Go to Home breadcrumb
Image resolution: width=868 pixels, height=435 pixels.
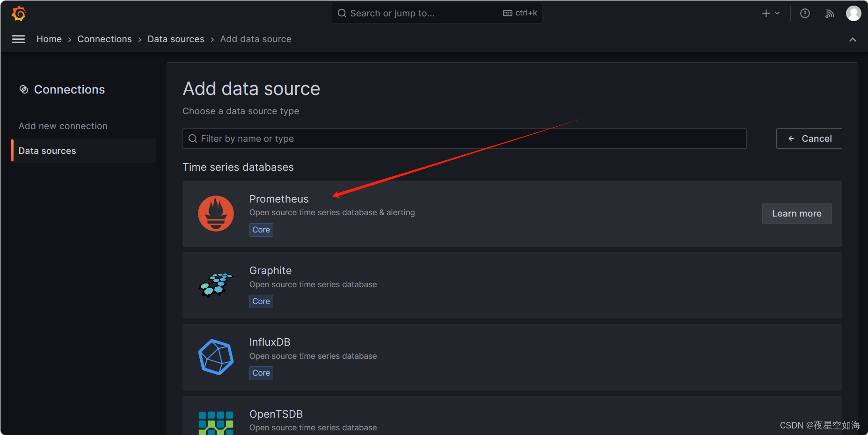(x=49, y=39)
